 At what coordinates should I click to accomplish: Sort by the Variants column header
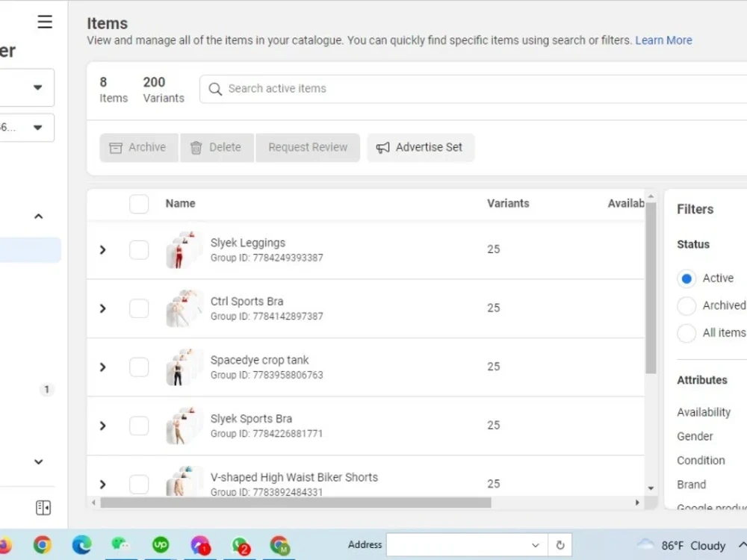click(x=508, y=203)
